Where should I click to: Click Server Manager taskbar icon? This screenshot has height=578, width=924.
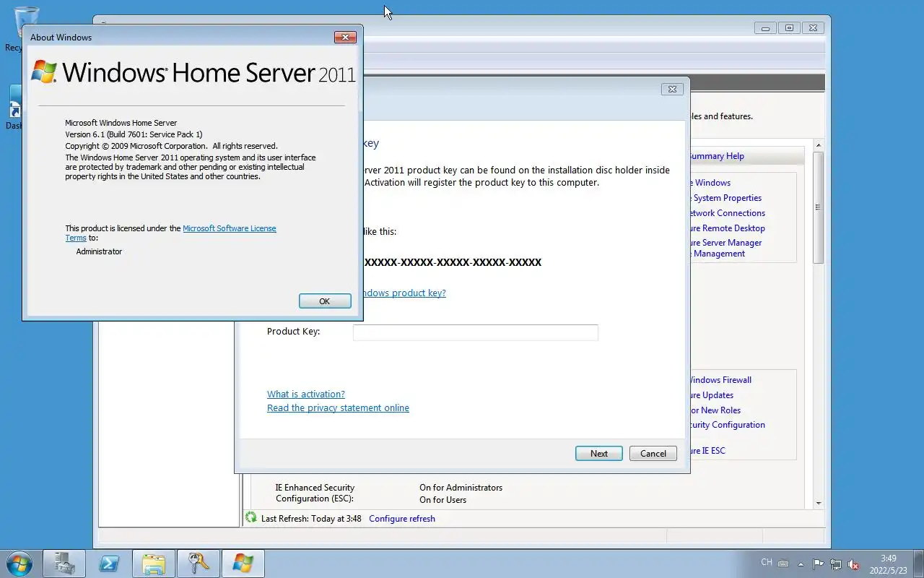click(x=64, y=564)
